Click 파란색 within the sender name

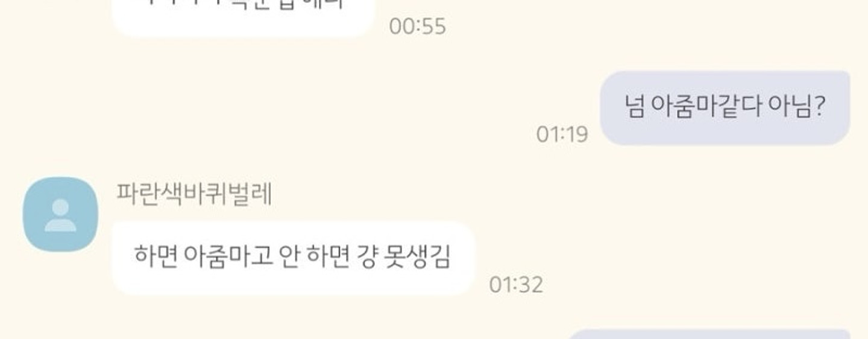coord(154,195)
